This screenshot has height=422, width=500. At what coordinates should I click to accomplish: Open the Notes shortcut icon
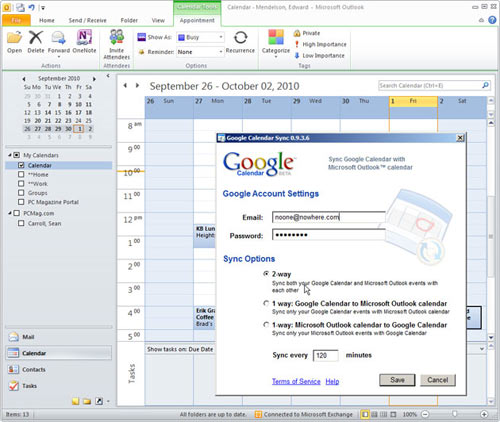[76, 401]
